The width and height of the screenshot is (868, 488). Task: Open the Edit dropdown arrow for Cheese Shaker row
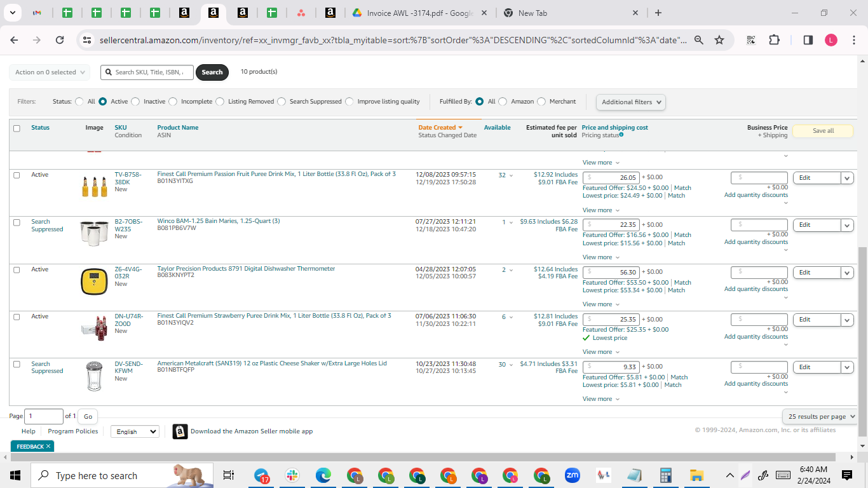click(x=847, y=367)
